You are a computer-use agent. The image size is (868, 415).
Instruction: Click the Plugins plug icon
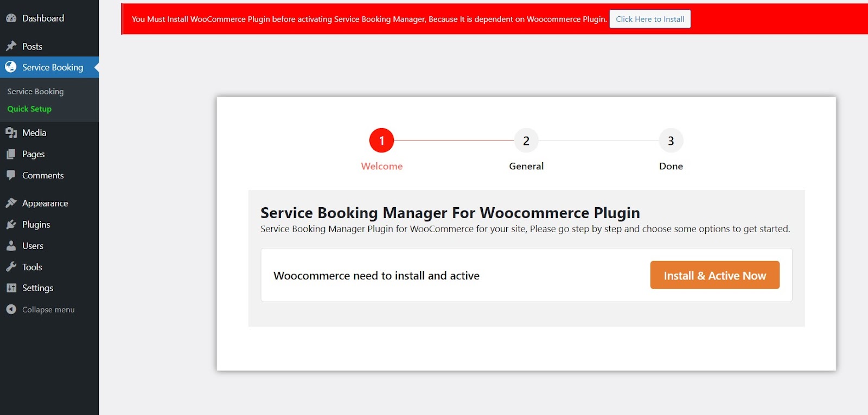point(11,224)
